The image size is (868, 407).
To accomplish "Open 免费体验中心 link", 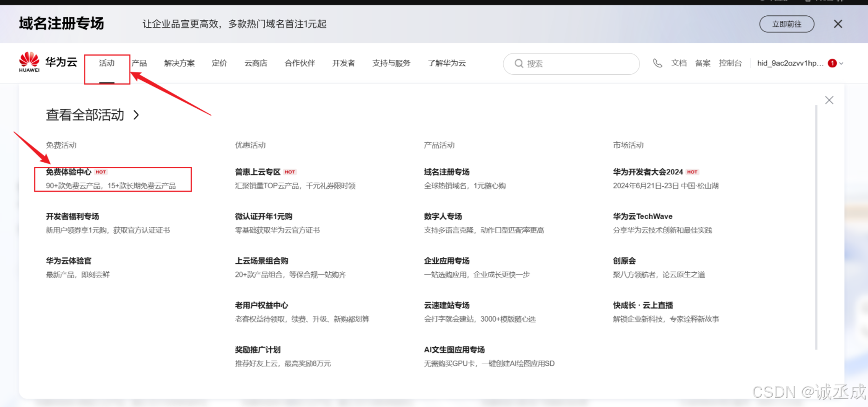I will coord(68,172).
